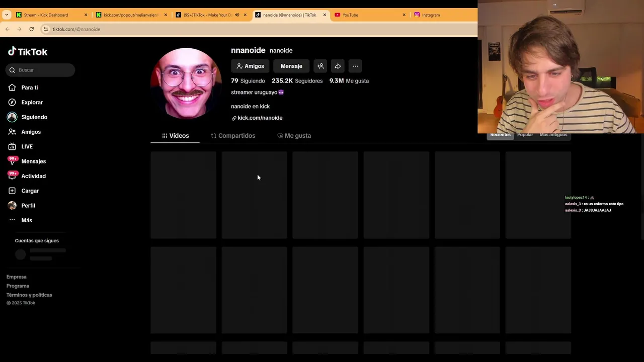Open the first video placeholder thumbnail
The image size is (644, 362).
click(x=183, y=195)
